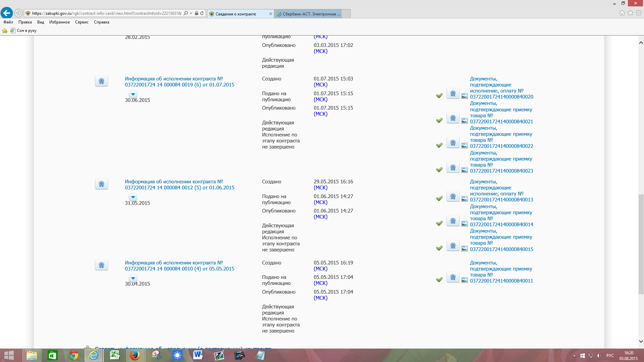Refresh the page using address bar icon
Screen dimensions: 644x362
pos(202,13)
